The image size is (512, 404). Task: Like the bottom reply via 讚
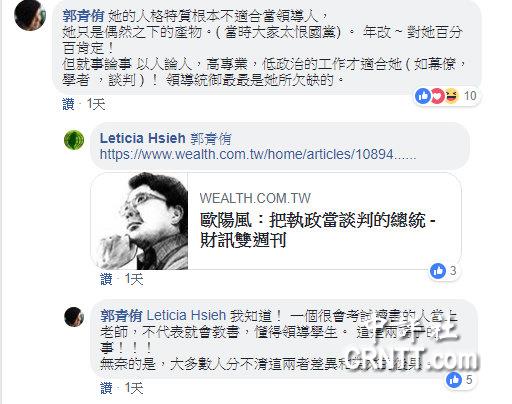pyautogui.click(x=106, y=388)
